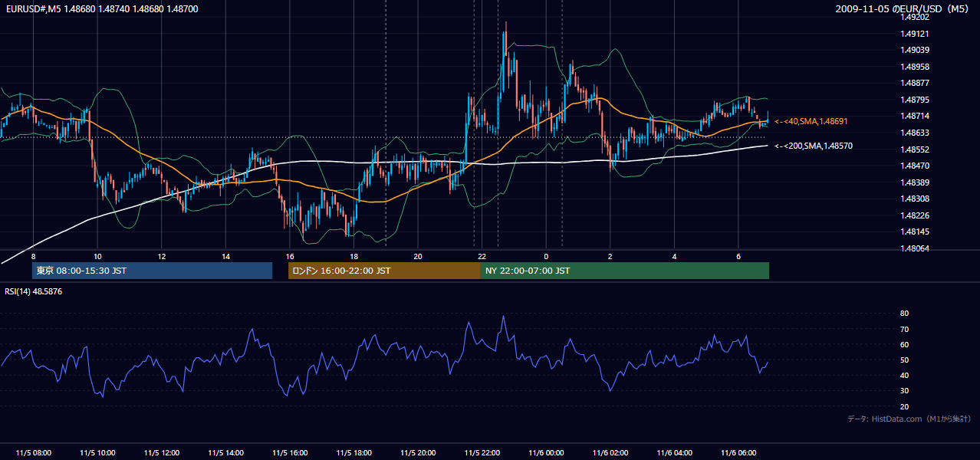Click the 11/5 20:00 time label
This screenshot has height=460, width=980.
[418, 453]
